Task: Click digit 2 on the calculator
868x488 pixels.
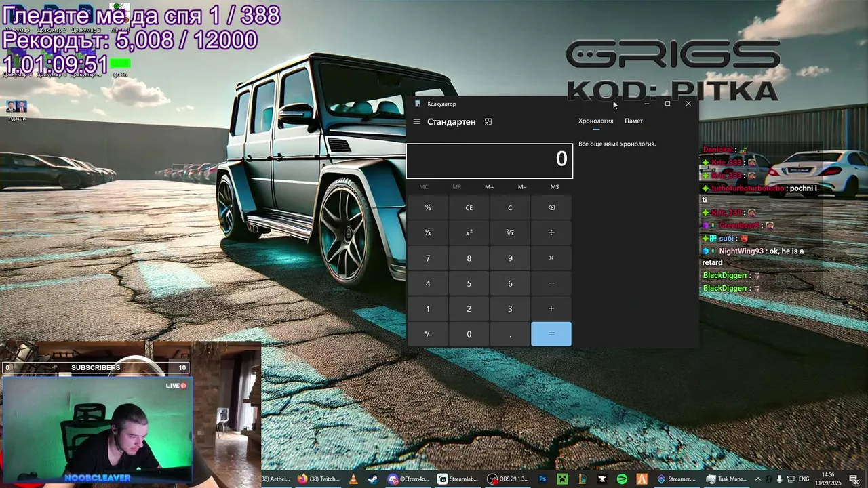Action: click(x=469, y=309)
